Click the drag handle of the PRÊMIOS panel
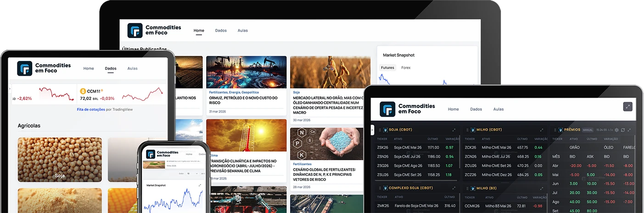The width and height of the screenshot is (644, 213). (x=554, y=130)
